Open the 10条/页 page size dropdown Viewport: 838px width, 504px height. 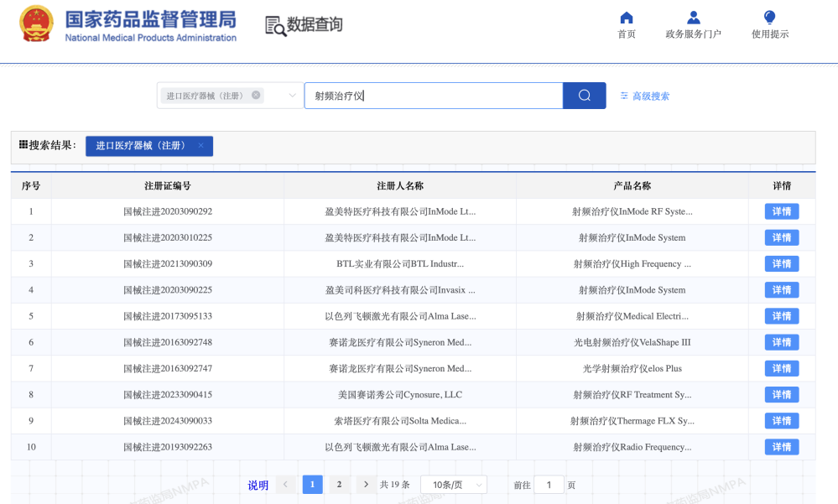coord(453,484)
